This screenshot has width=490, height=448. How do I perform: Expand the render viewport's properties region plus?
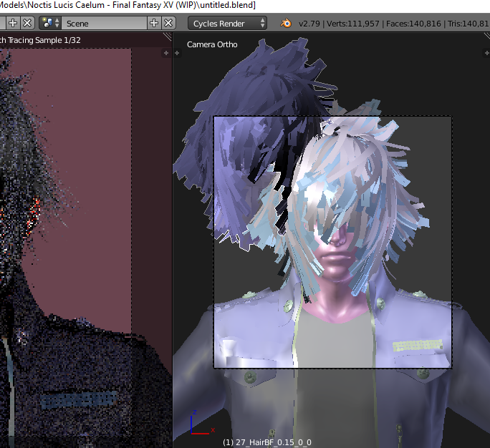tap(166, 53)
